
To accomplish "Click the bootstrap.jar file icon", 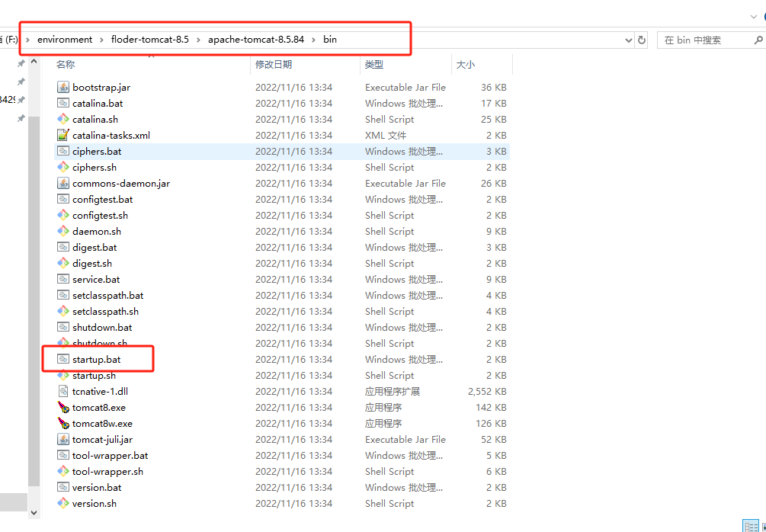I will pyautogui.click(x=63, y=88).
